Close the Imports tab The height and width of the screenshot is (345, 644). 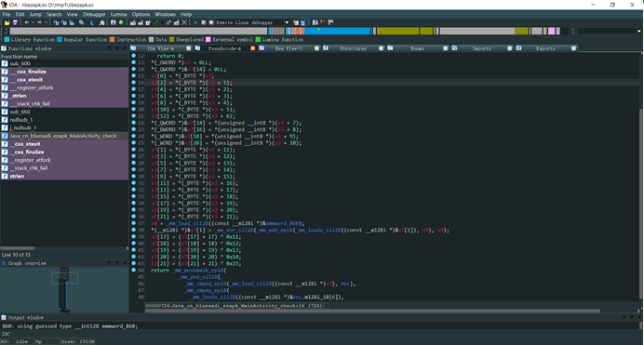(509, 48)
